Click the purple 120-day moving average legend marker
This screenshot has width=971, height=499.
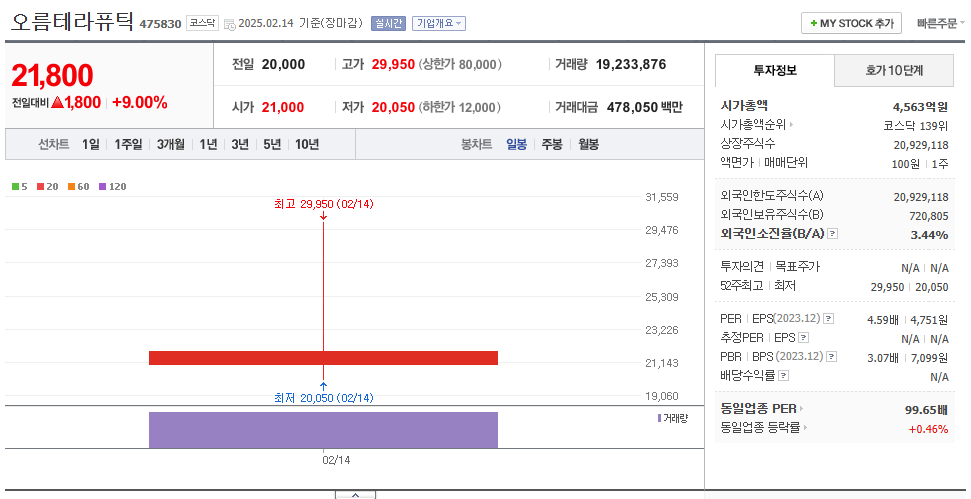102,186
